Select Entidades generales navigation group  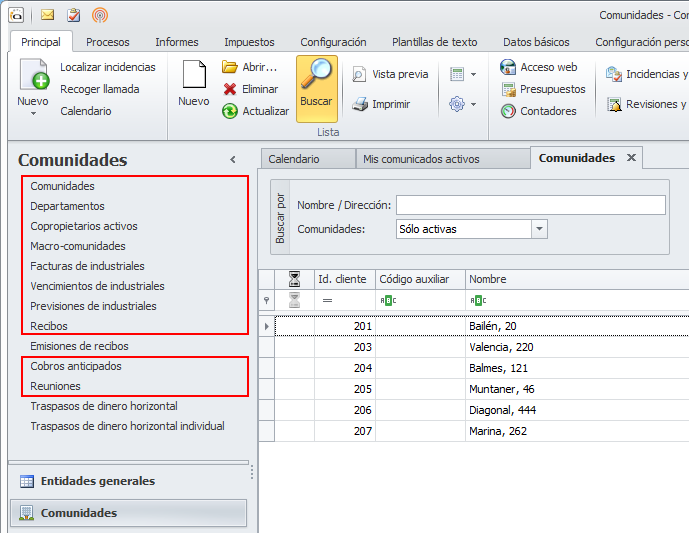click(128, 481)
